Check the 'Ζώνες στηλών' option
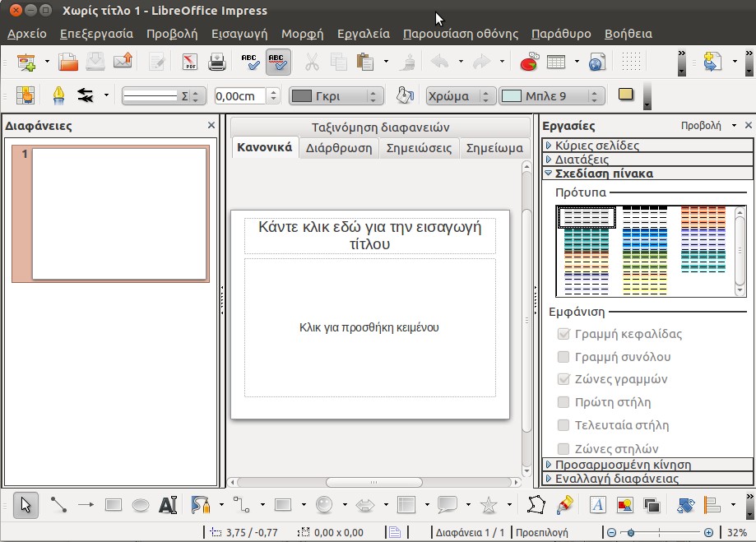756x542 pixels. (x=564, y=448)
